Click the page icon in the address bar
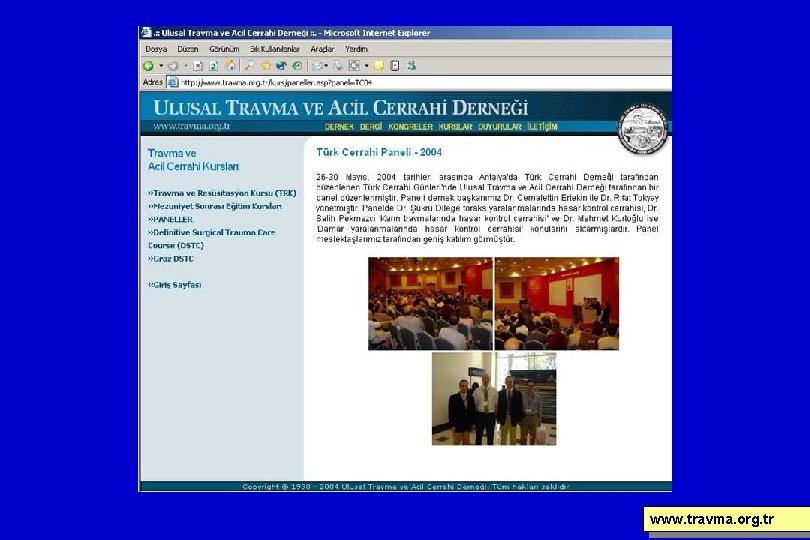Screen dimensions: 810x540 (173, 83)
